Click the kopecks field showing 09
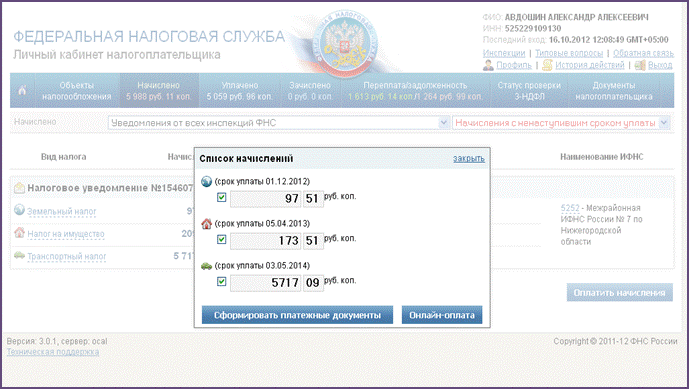This screenshot has width=689, height=389. coord(313,283)
